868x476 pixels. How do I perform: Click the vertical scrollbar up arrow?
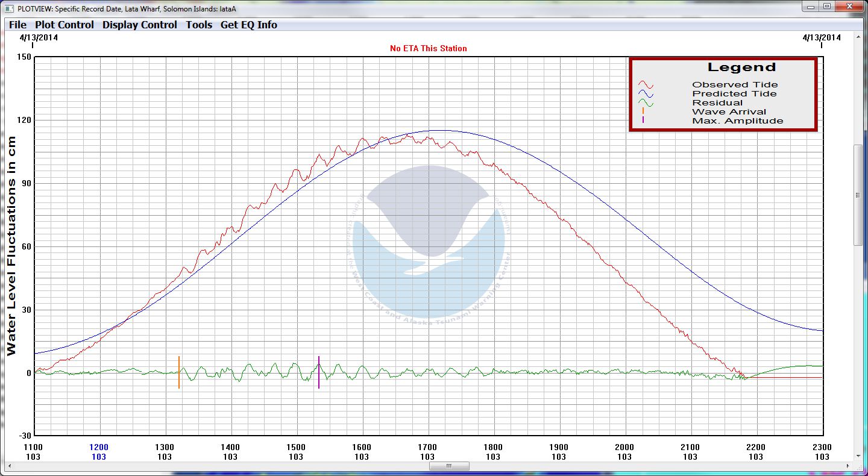tap(858, 37)
